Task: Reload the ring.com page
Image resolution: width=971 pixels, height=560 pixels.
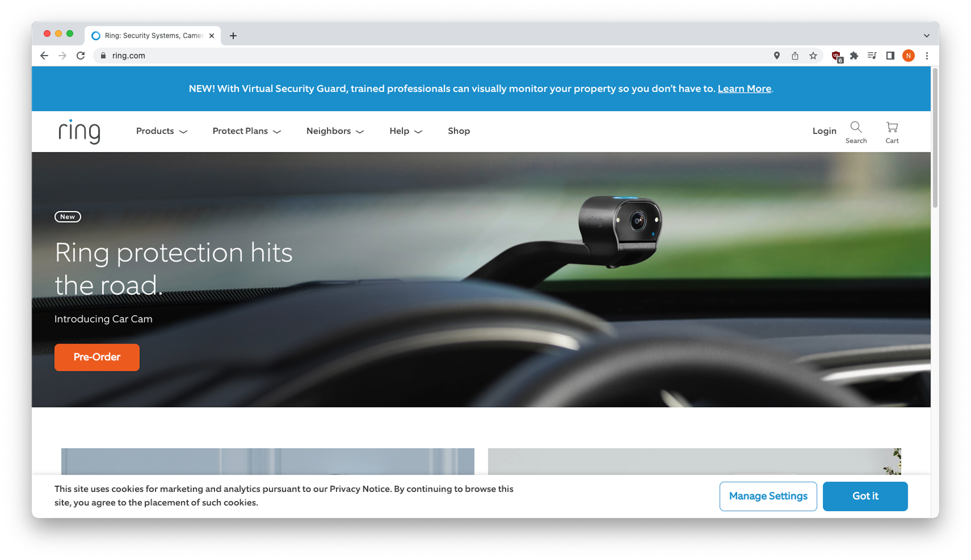Action: (80, 56)
